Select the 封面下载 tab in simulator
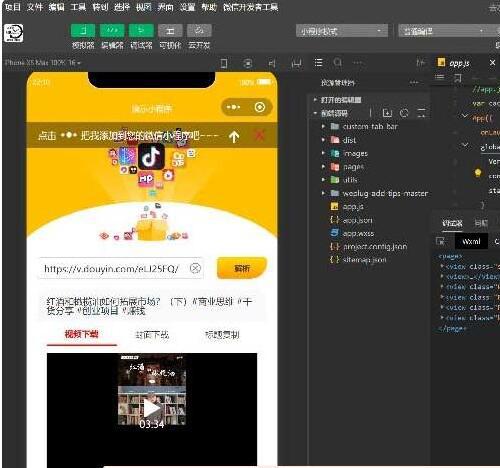This screenshot has height=468, width=500. (152, 335)
